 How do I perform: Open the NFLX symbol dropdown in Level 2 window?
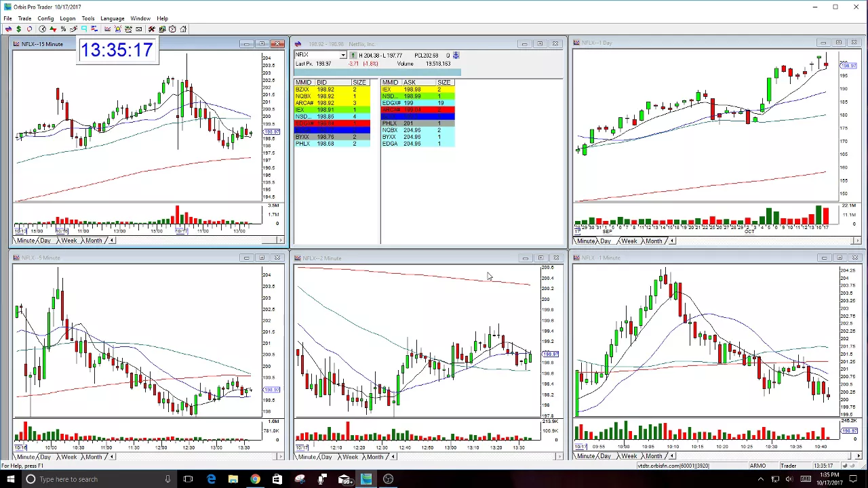(343, 55)
